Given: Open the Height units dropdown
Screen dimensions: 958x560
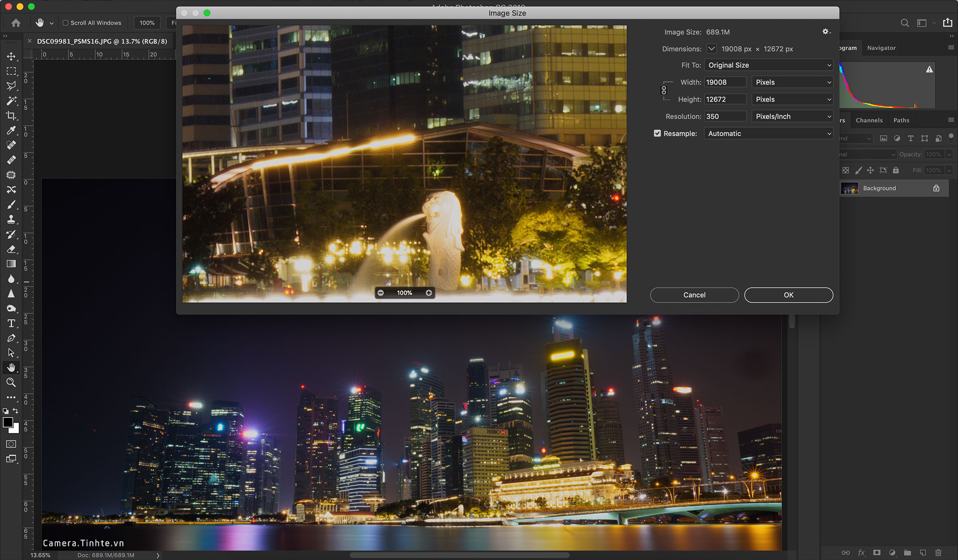Looking at the screenshot, I should (792, 99).
